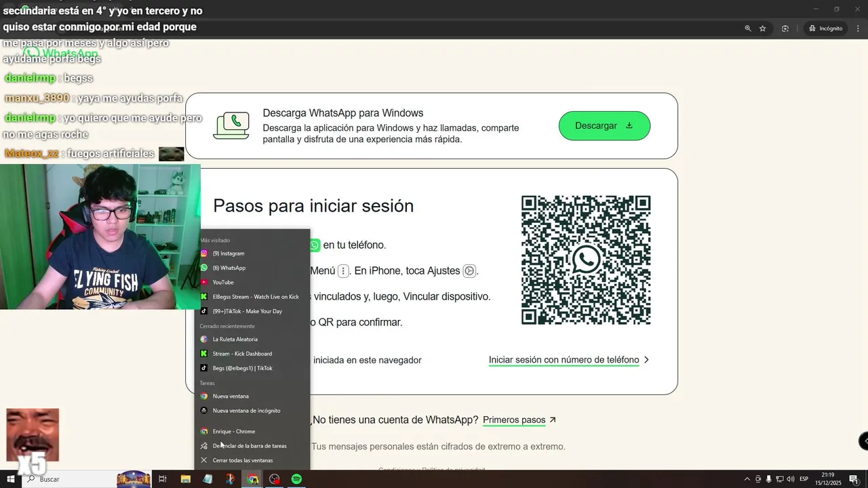
Task: Click the ESP language indicator
Action: tap(804, 479)
